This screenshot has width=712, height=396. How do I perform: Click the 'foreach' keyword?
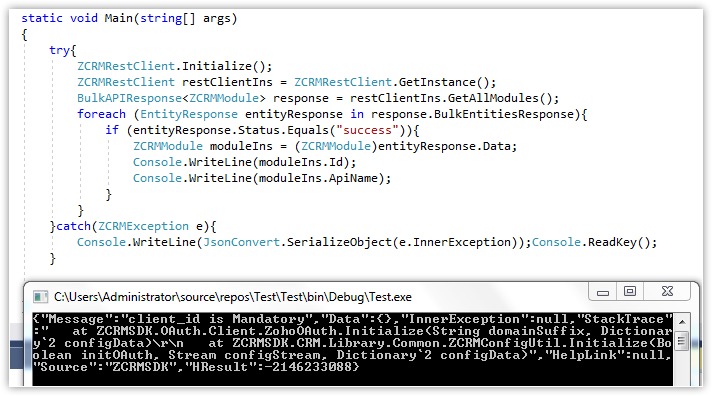coord(101,114)
